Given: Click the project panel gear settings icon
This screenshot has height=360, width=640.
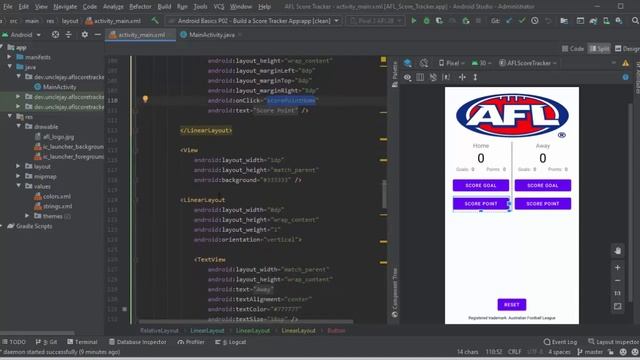Looking at the screenshot, I should [x=84, y=35].
